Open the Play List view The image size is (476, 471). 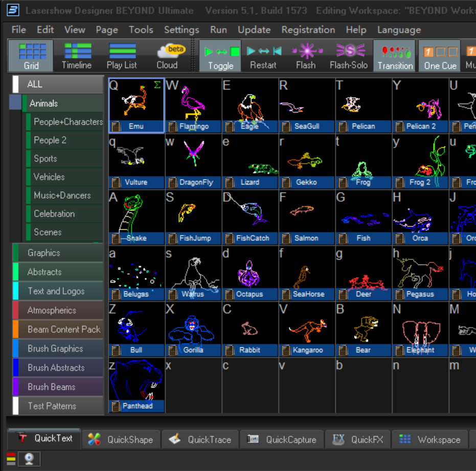click(x=122, y=56)
